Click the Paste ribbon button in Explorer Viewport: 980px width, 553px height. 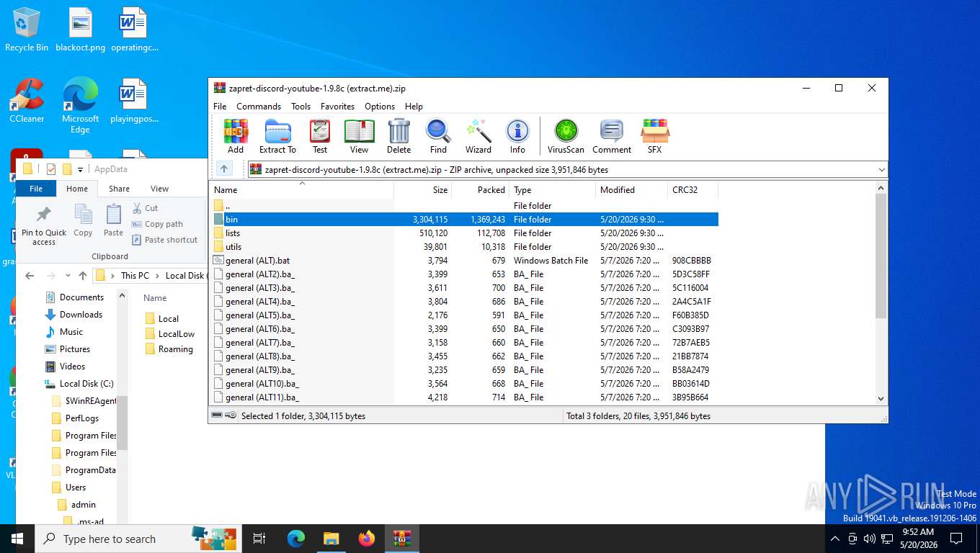pos(113,220)
